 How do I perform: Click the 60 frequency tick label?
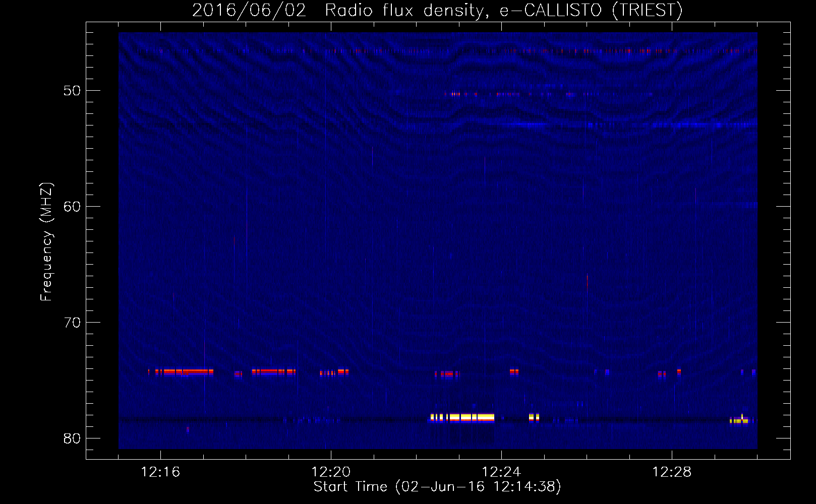(72, 207)
